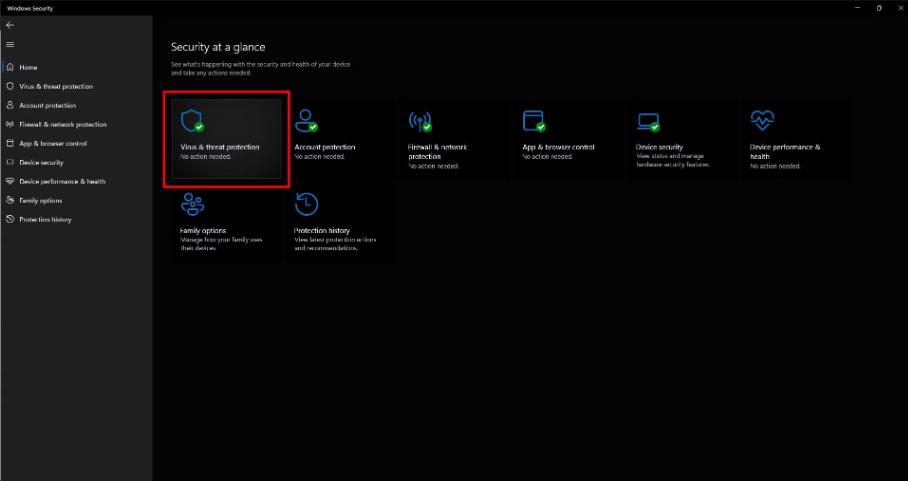908x481 pixels.
Task: Click App & browser control sidebar icon
Action: (10, 144)
